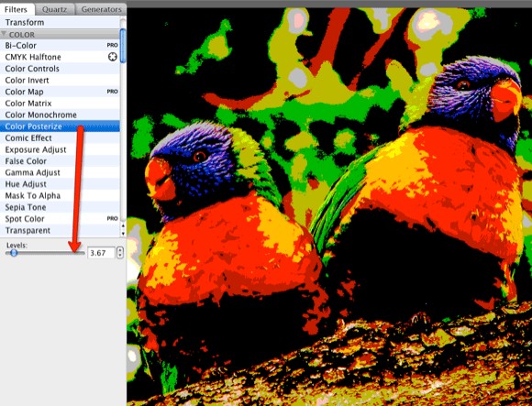The image size is (532, 406).
Task: Collapse the COLOR category triangle
Action: click(x=4, y=34)
